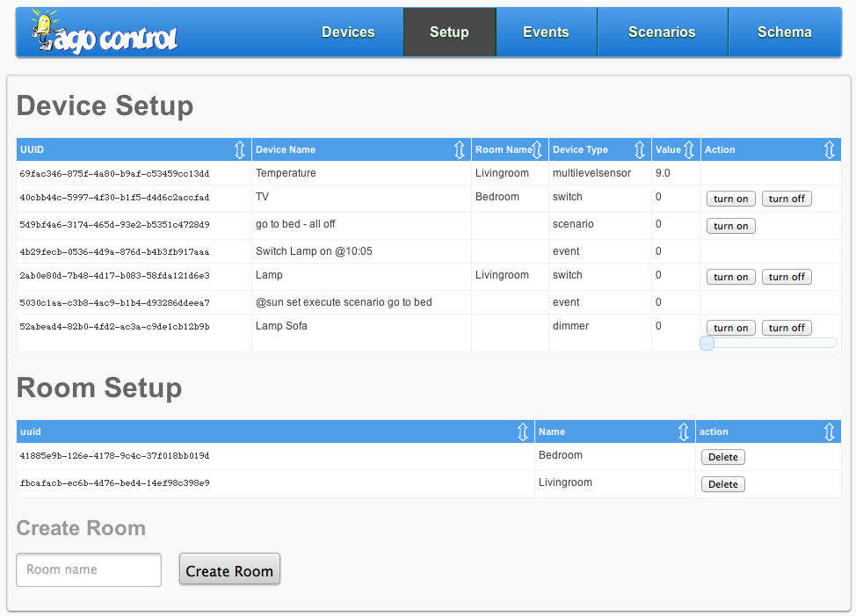
Task: Click UUID 69fac346-875f-4a80-b9af-c53459cc13dd
Action: tap(114, 173)
